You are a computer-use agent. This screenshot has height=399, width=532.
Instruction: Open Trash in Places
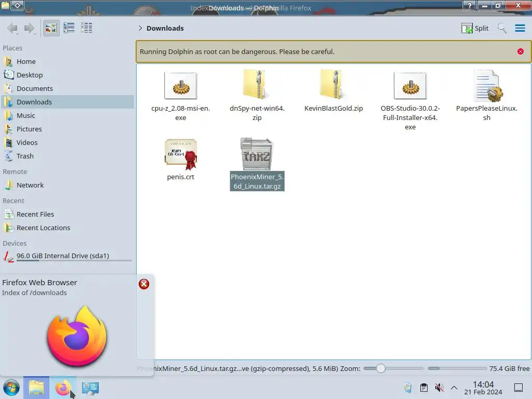[x=68, y=156]
